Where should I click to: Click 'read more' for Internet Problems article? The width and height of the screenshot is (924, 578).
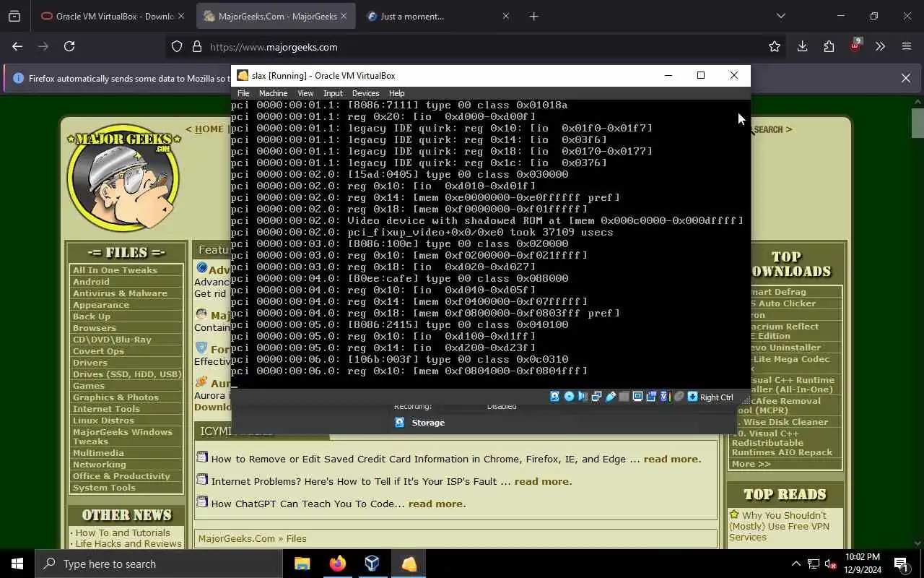543,481
